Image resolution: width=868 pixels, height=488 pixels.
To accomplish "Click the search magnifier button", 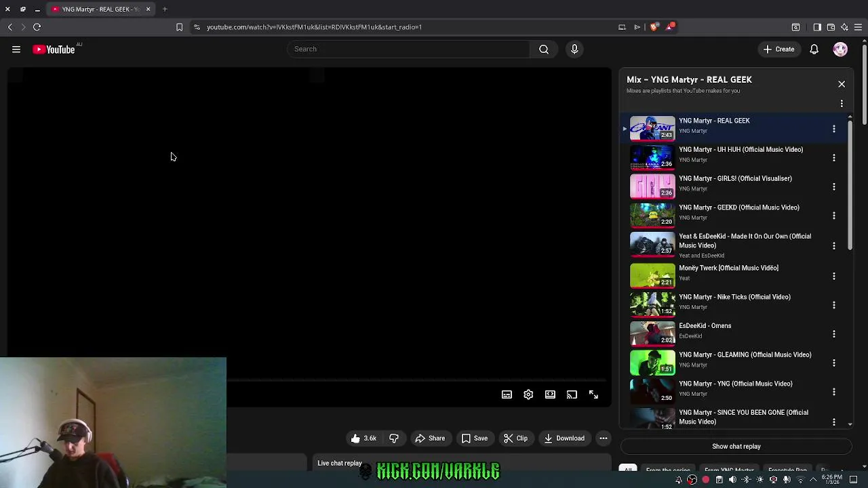I will 544,49.
